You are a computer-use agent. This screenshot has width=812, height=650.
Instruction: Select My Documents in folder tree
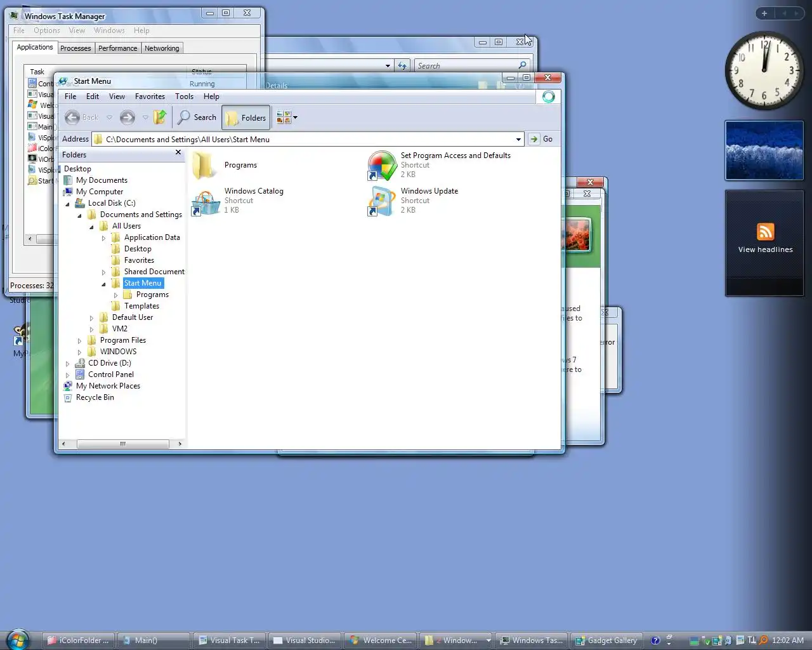tap(101, 180)
